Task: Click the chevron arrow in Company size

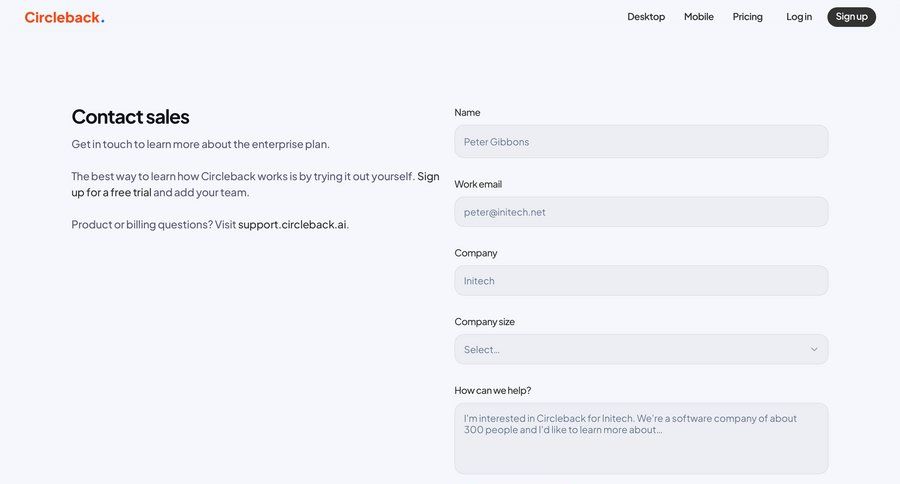Action: 814,349
